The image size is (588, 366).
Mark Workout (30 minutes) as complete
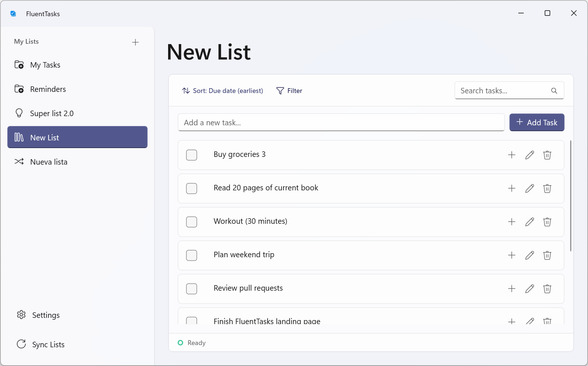(192, 222)
